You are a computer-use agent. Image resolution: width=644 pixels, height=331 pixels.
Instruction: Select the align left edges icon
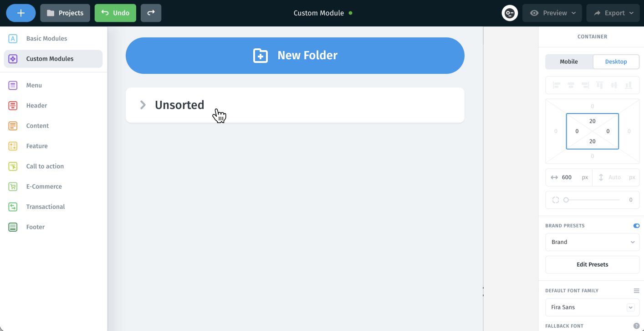point(557,85)
